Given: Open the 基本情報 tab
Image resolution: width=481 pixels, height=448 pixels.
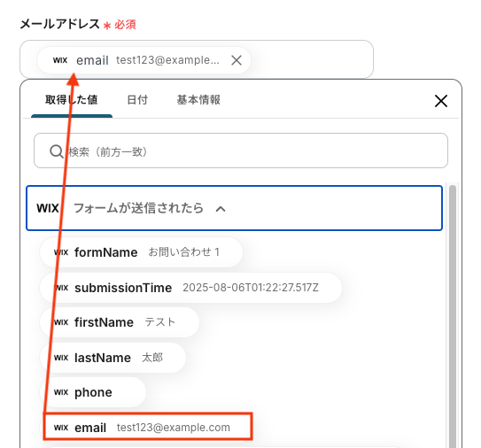Looking at the screenshot, I should (x=198, y=100).
